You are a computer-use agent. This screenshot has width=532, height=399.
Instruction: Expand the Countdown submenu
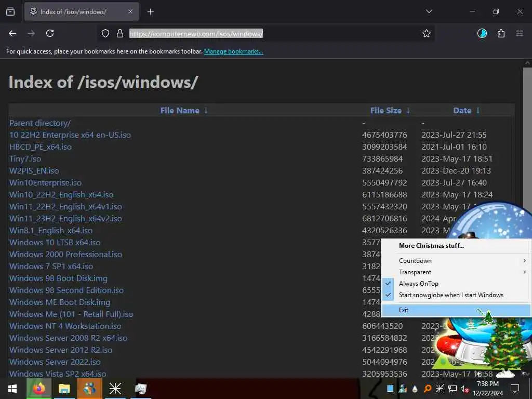pos(456,261)
